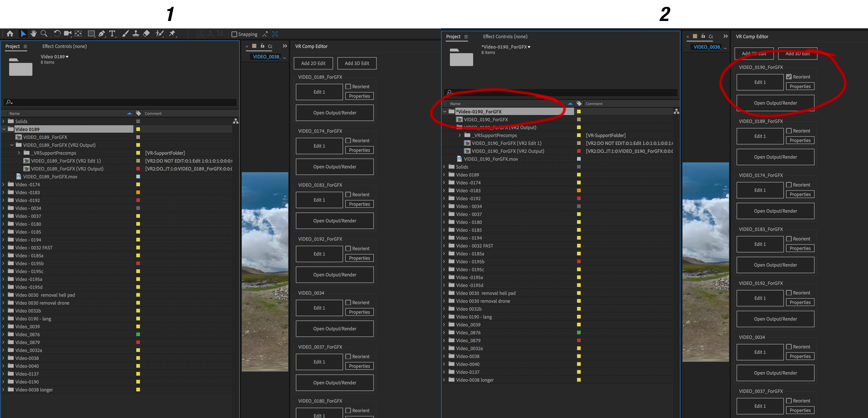Check Reorient for VIDEO_0174_ForGFX in left editor
The width and height of the screenshot is (868, 418).
point(348,140)
